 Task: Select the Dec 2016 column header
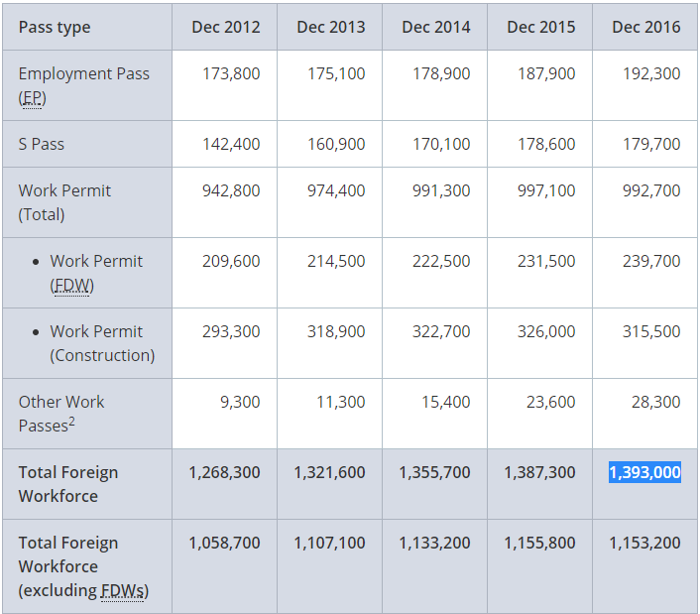(645, 27)
